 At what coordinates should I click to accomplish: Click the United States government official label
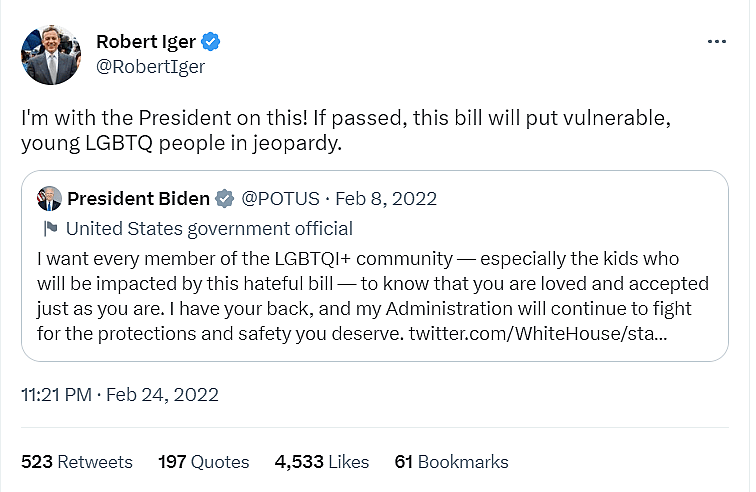point(209,228)
